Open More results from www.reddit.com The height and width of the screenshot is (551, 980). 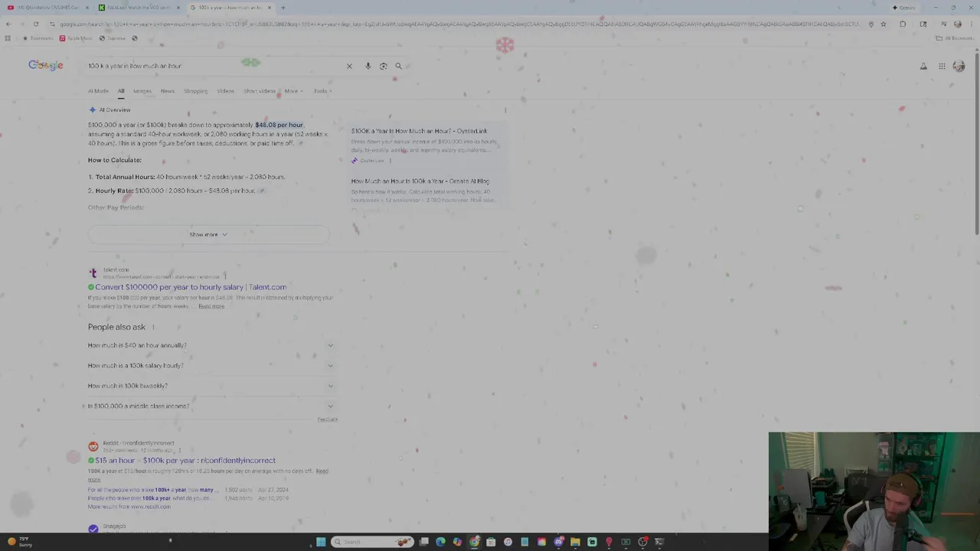click(x=129, y=507)
